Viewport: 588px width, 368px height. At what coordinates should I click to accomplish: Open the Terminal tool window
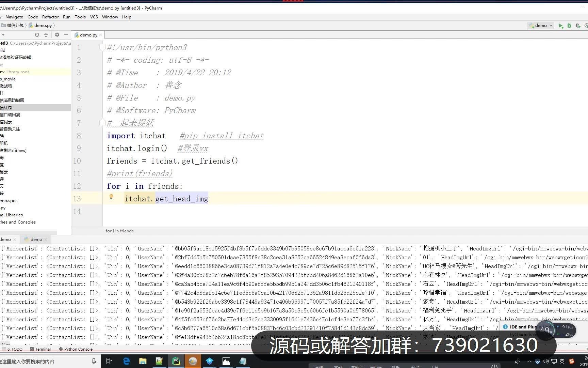(43, 349)
